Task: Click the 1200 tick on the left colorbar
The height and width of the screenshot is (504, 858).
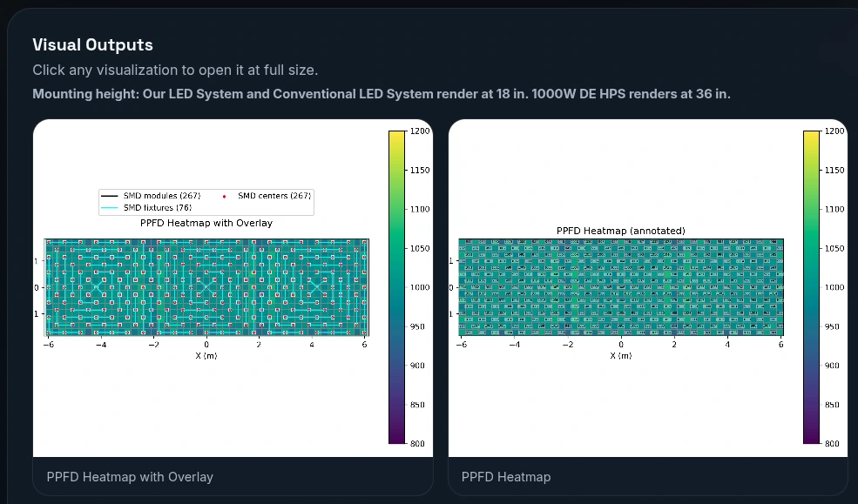Action: [420, 131]
